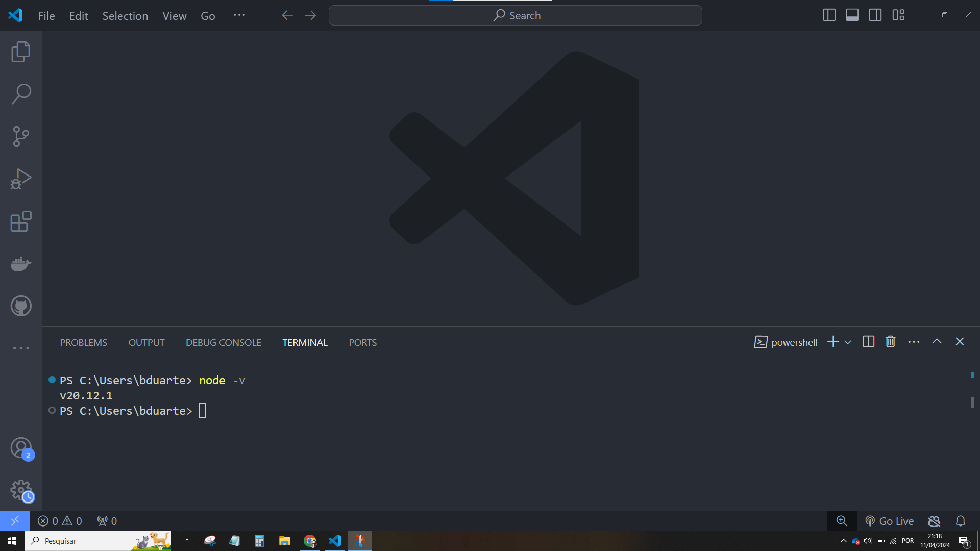Click the View menu in menu bar
This screenshot has width=980, height=551.
(x=175, y=15)
